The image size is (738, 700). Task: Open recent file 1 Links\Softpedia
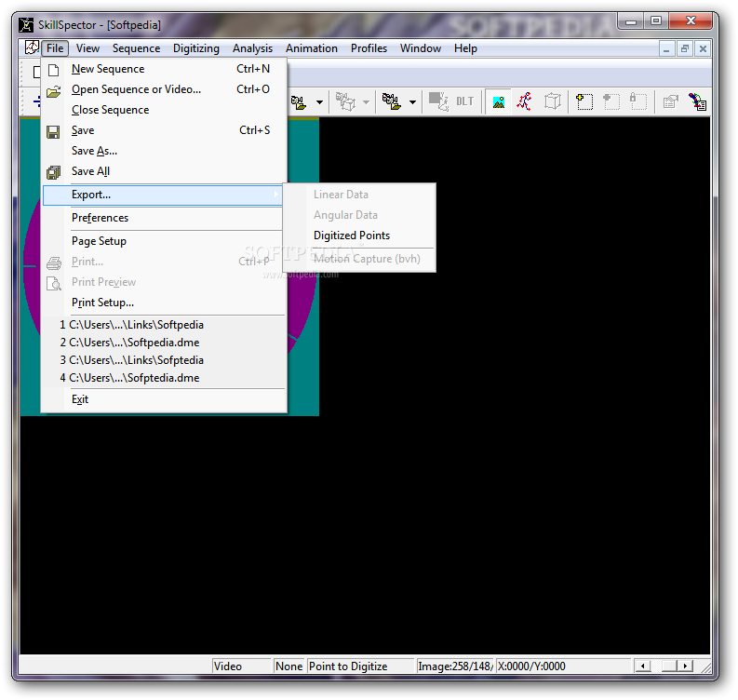(164, 325)
